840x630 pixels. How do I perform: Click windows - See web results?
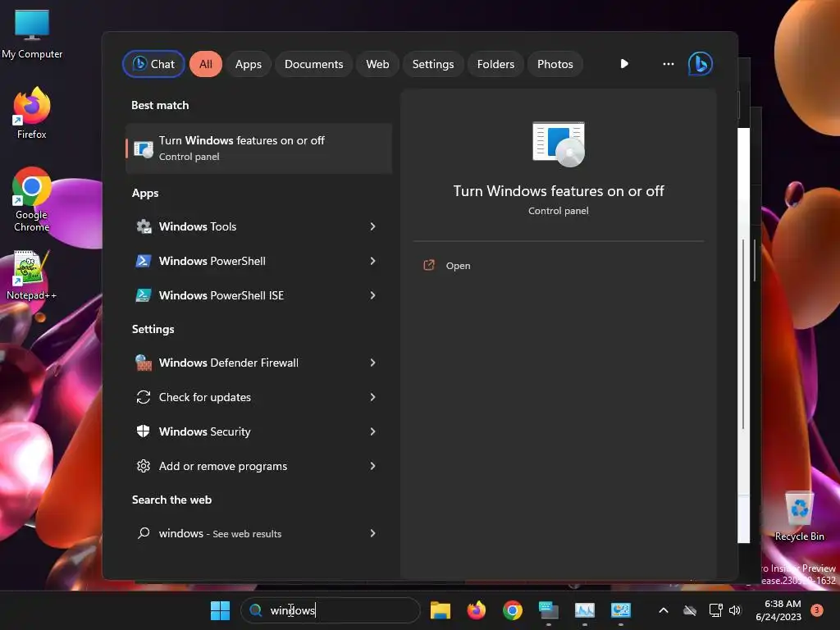[220, 533]
